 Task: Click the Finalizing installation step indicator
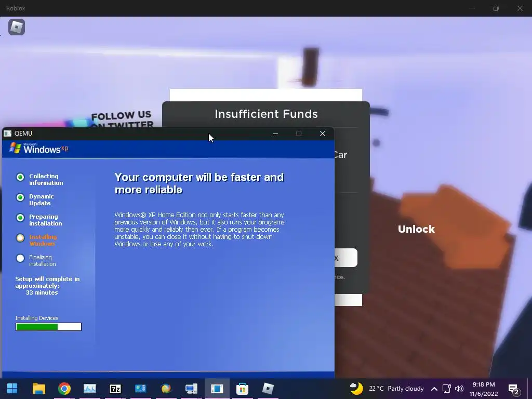(20, 258)
